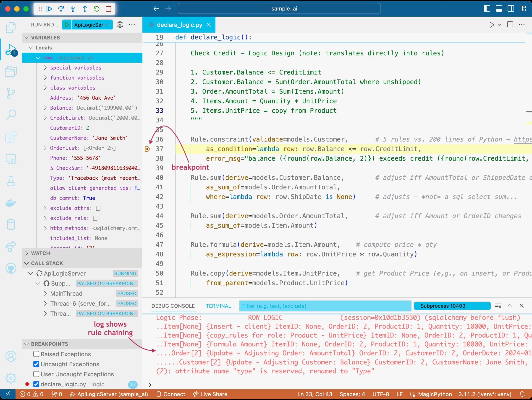This screenshot has width=532, height=400.
Task: Click the Restart debug session icon
Action: pos(96,9)
